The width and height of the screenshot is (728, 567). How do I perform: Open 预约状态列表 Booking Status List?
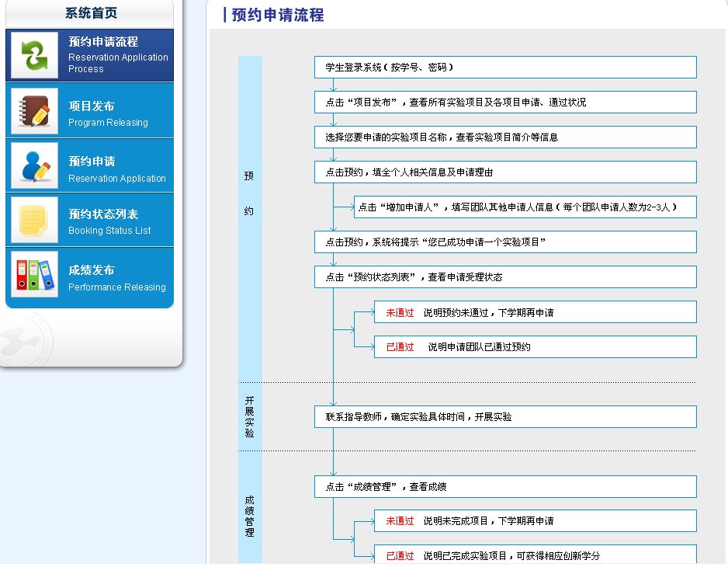coord(109,221)
